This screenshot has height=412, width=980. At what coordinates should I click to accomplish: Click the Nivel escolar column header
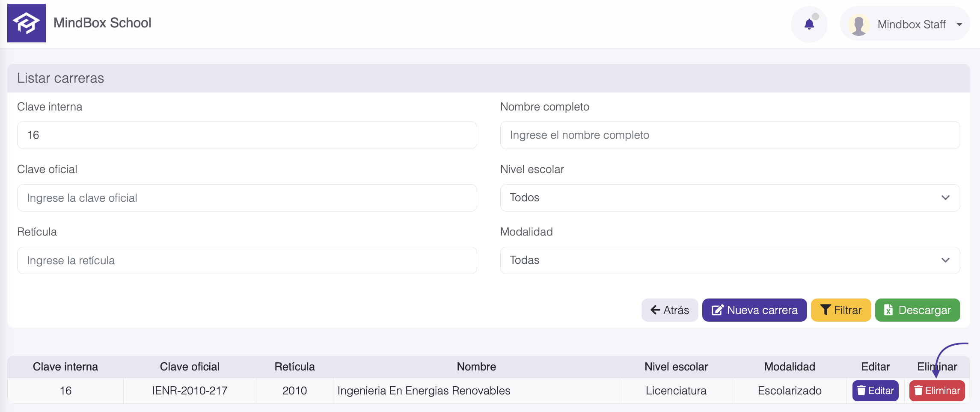tap(676, 367)
